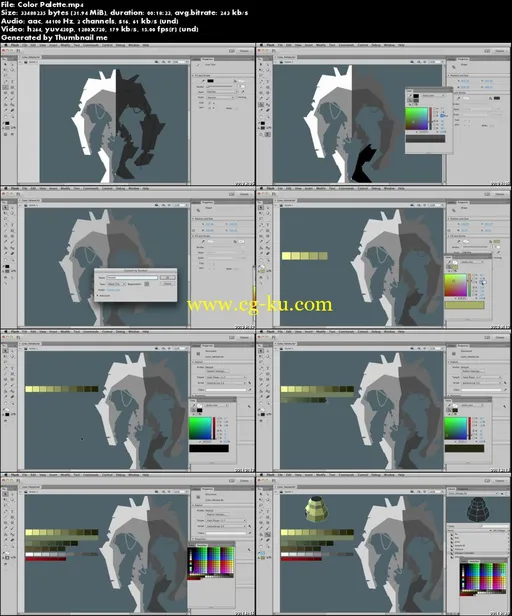Click the olive preview bar in the five-swatch frame

[464, 305]
